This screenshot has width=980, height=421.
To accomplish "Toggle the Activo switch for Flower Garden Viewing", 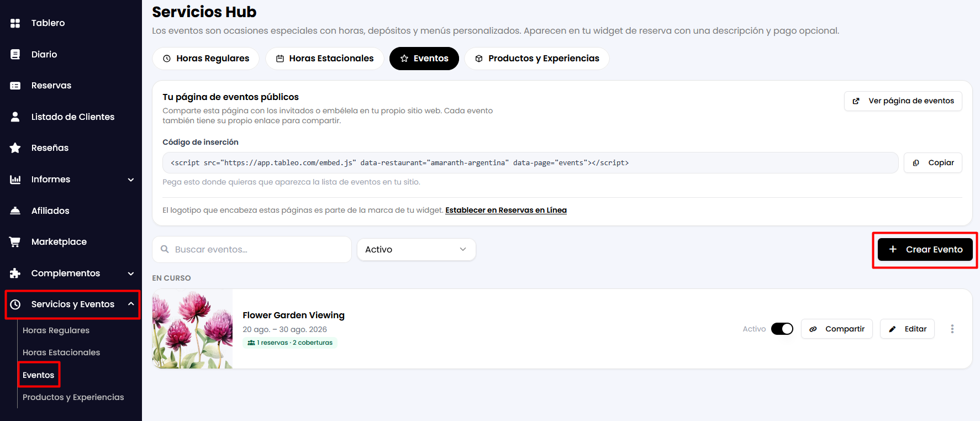I will point(782,329).
